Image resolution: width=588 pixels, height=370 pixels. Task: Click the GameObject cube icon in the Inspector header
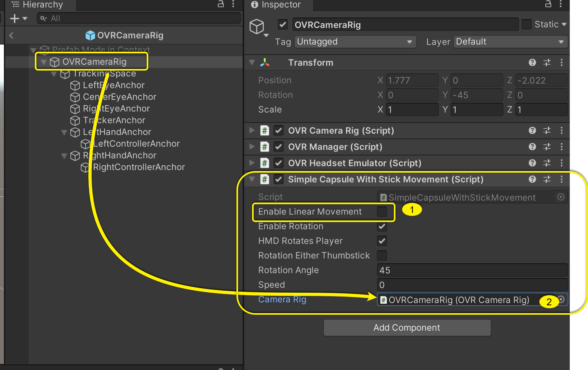pyautogui.click(x=257, y=26)
